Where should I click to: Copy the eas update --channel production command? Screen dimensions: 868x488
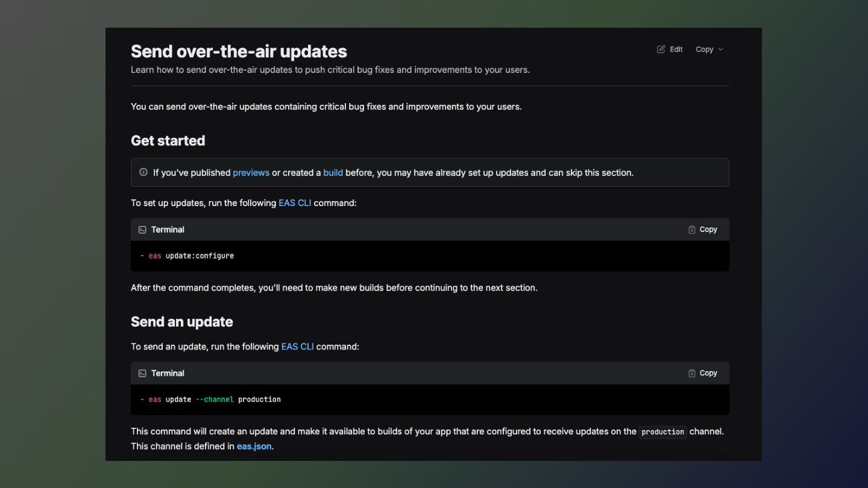(708, 374)
